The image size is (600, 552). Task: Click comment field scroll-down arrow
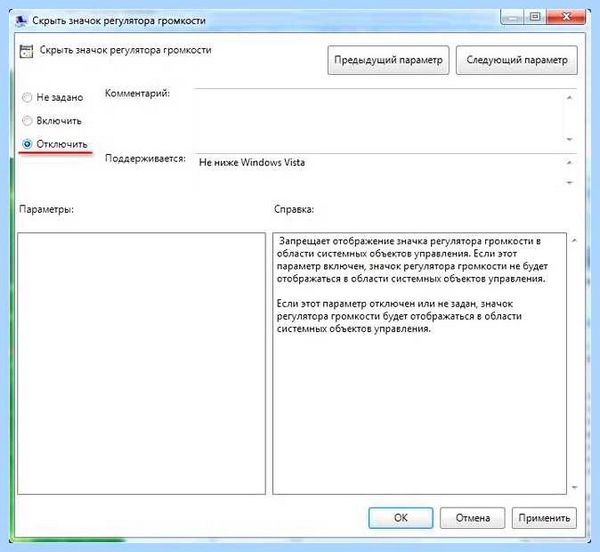[569, 139]
